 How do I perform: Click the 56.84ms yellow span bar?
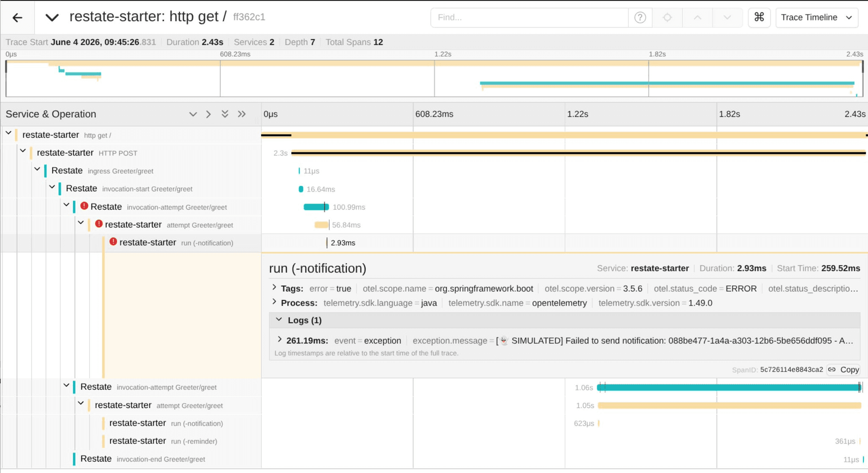coord(321,225)
